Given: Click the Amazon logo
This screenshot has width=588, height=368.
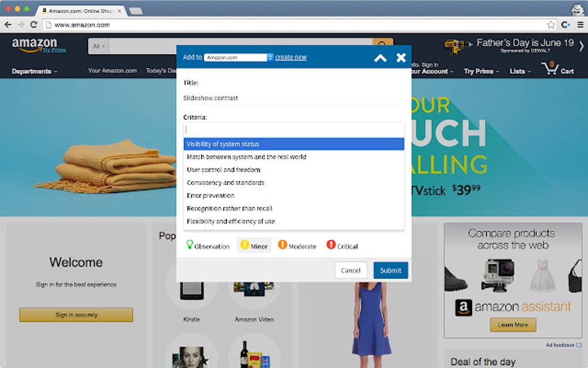Looking at the screenshot, I should click(35, 45).
